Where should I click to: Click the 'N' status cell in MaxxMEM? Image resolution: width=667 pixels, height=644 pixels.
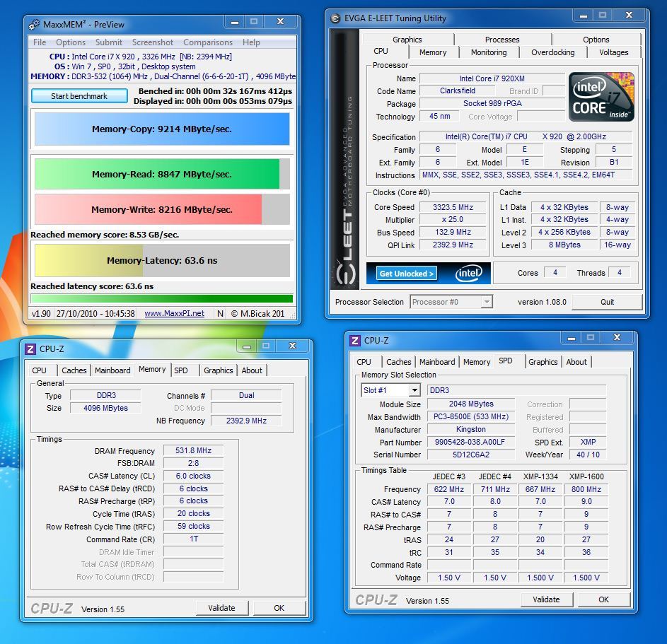(221, 313)
